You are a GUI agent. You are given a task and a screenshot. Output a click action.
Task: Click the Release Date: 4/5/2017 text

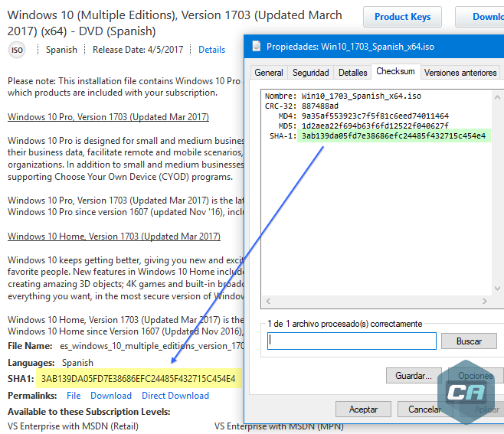click(138, 50)
